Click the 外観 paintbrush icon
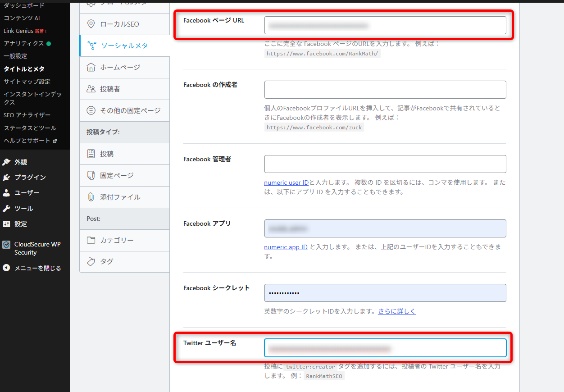The image size is (564, 392). [x=6, y=162]
